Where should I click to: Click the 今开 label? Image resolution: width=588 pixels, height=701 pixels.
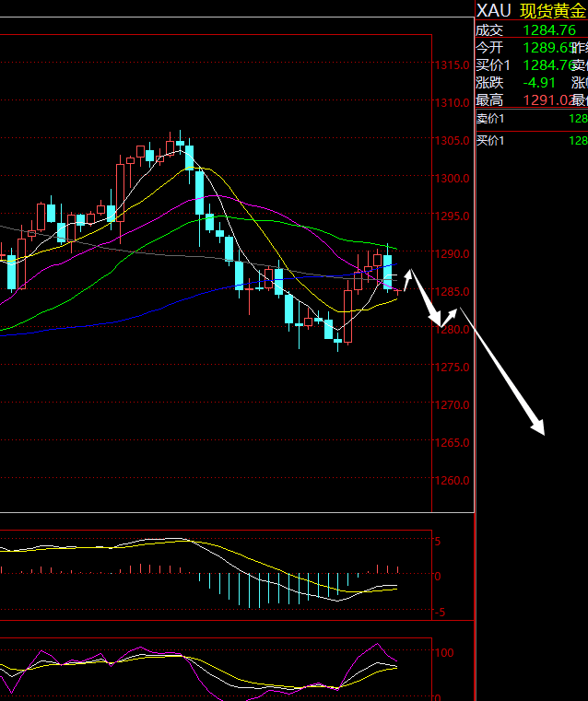489,48
